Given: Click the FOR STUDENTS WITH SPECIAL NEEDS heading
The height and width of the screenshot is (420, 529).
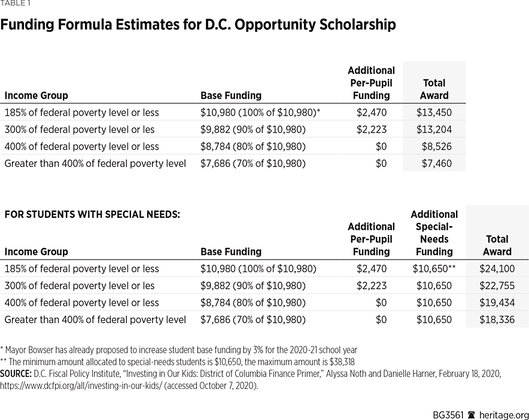Looking at the screenshot, I should coord(92,214).
